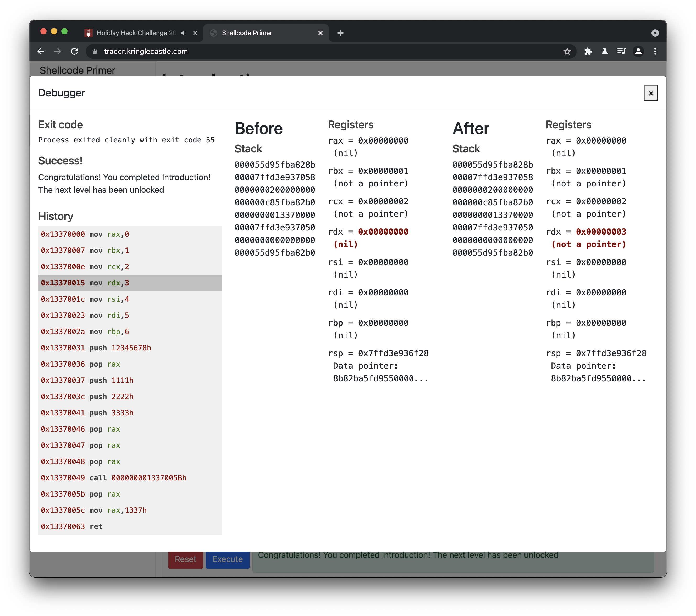This screenshot has width=696, height=616.
Task: Click exit code 55 message
Action: [x=126, y=140]
